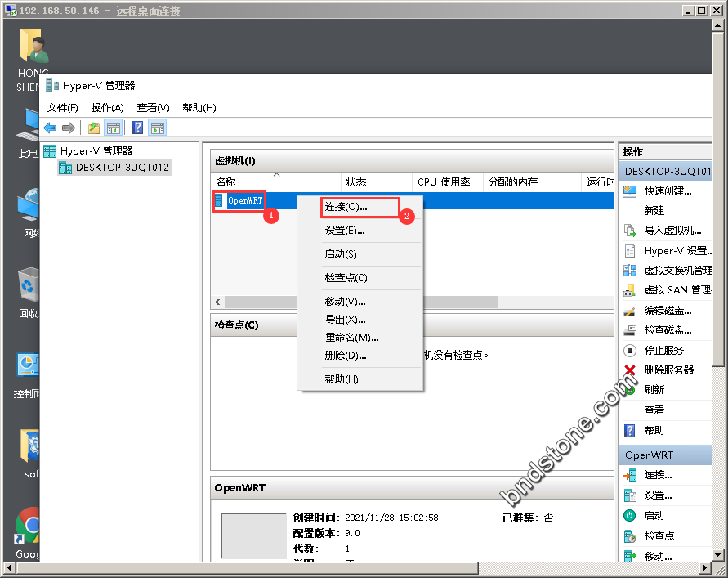This screenshot has width=728, height=578.
Task: Select Hyper-V 管理器 root tree node
Action: click(x=89, y=151)
